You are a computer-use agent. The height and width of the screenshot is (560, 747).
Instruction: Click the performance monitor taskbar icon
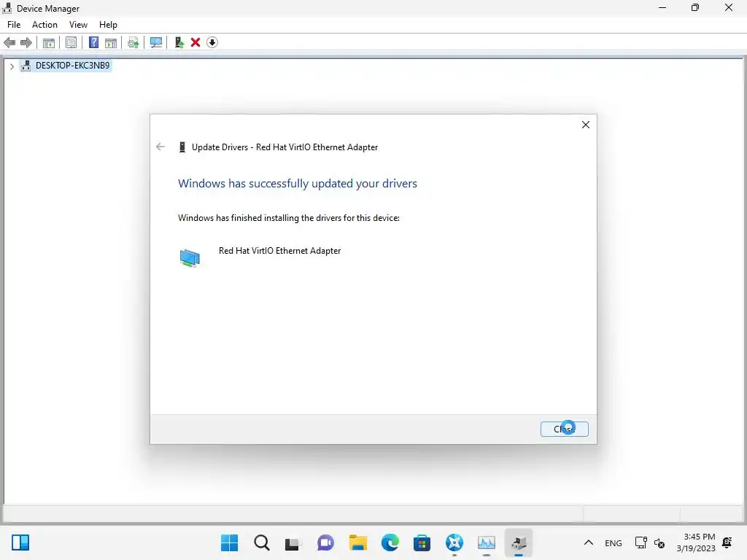[487, 542]
